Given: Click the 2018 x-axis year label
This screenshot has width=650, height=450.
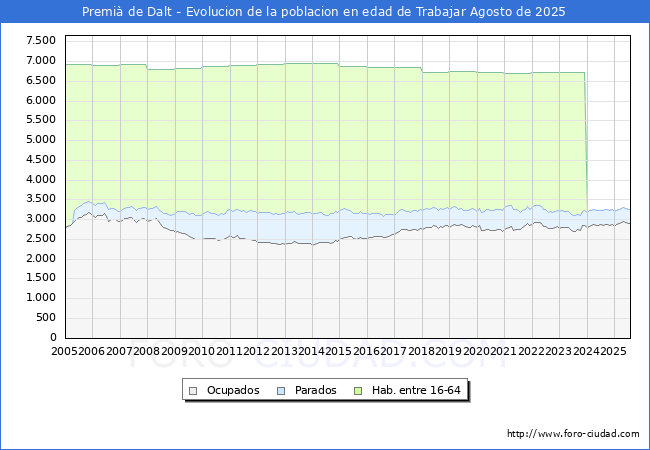Looking at the screenshot, I should (421, 351).
